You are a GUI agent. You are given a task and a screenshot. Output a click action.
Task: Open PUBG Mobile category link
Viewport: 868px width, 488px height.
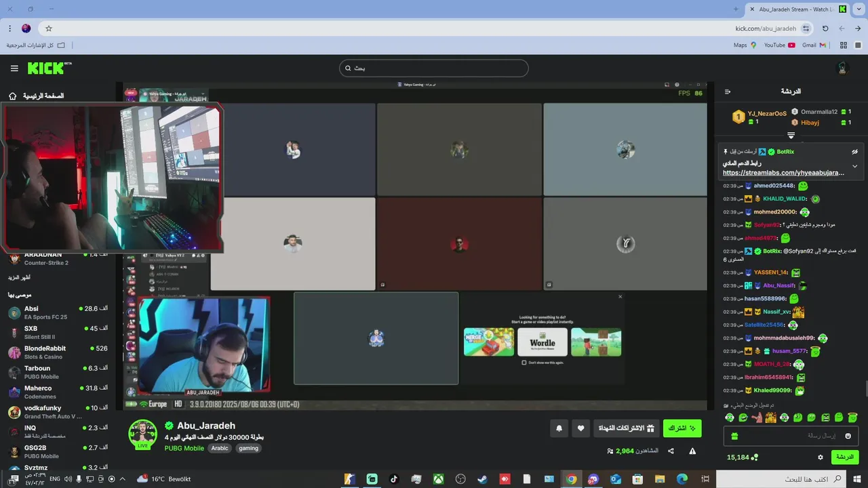(184, 448)
